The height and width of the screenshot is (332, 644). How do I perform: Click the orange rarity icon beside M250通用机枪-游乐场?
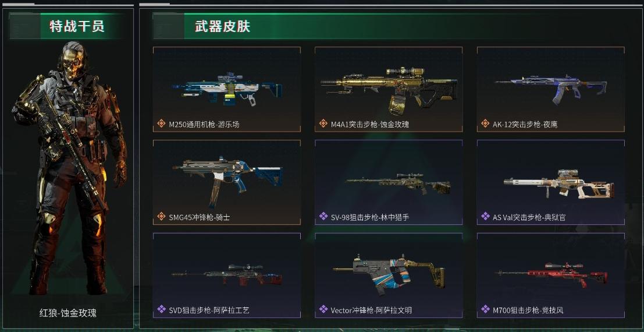point(161,123)
